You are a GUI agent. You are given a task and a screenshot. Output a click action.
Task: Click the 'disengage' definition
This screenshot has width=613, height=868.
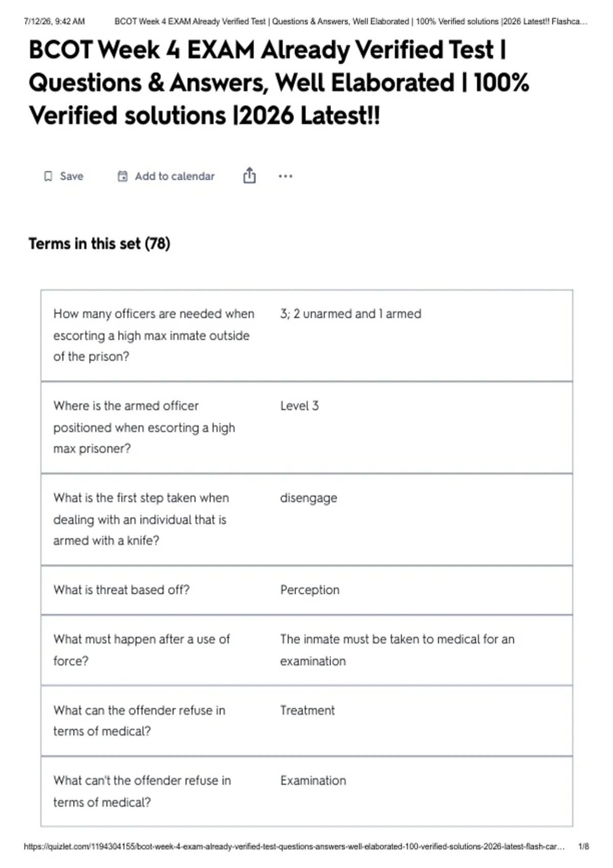click(x=309, y=498)
